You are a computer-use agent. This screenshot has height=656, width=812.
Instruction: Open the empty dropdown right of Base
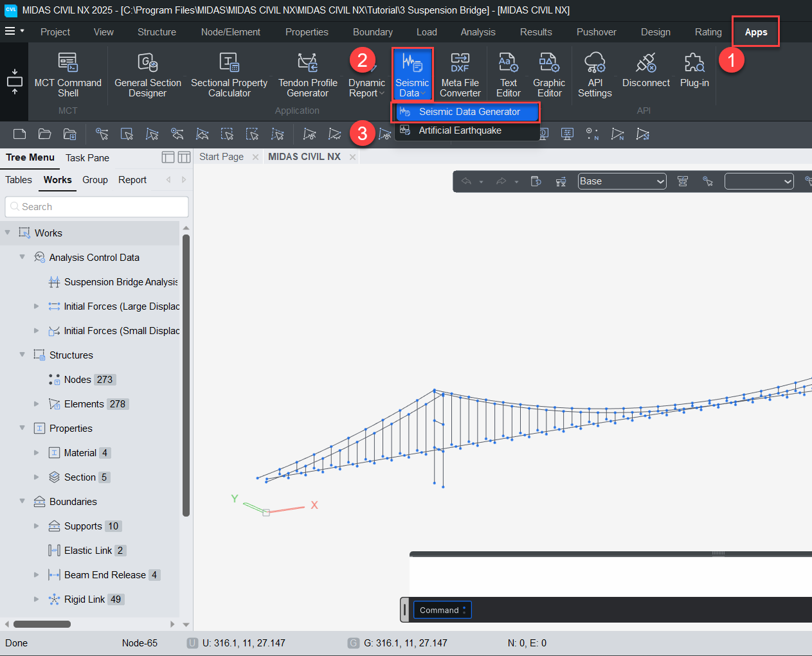click(x=759, y=182)
